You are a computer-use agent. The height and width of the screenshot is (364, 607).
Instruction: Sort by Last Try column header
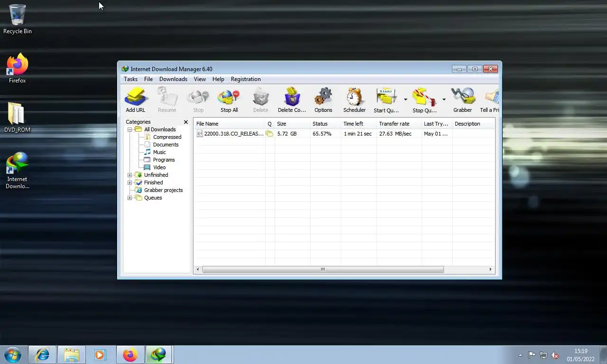coord(437,124)
